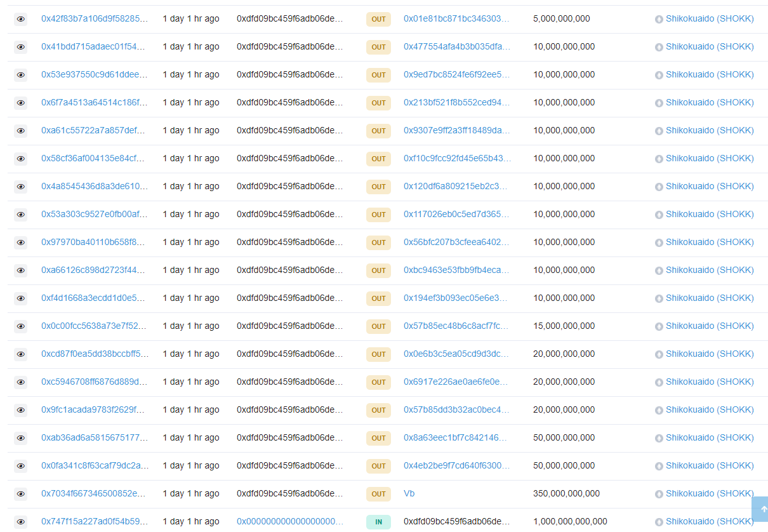
Task: View details eye icon for 0x41bdd715adaec01f54
Action: click(20, 47)
